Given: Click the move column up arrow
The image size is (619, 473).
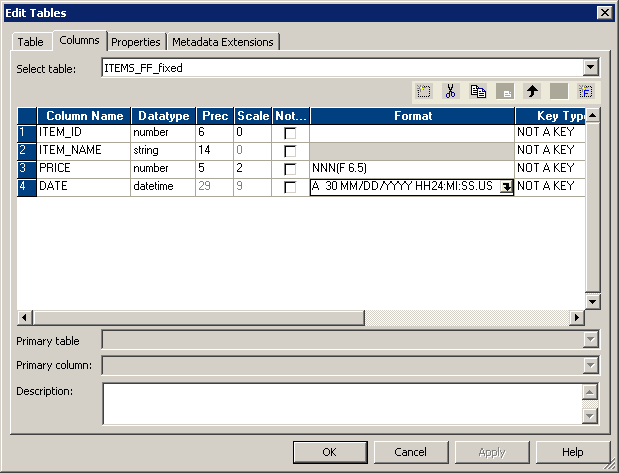Looking at the screenshot, I should click(x=532, y=91).
